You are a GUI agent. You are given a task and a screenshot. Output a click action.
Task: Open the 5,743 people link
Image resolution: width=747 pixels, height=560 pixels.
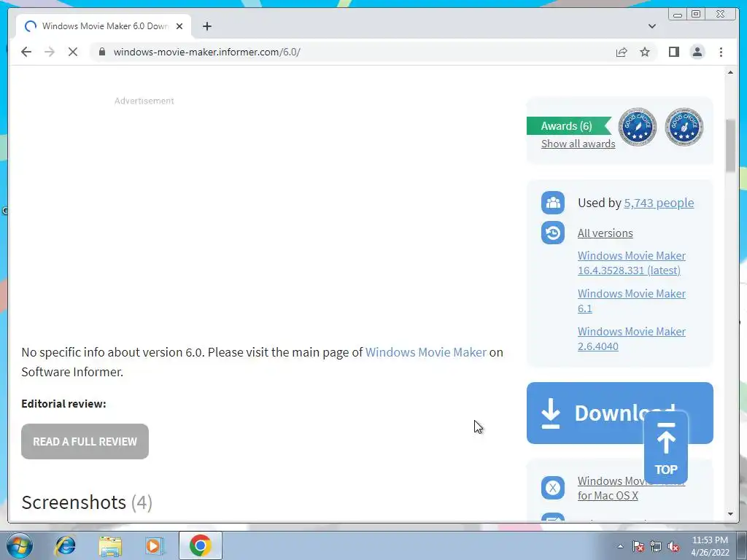click(x=659, y=203)
